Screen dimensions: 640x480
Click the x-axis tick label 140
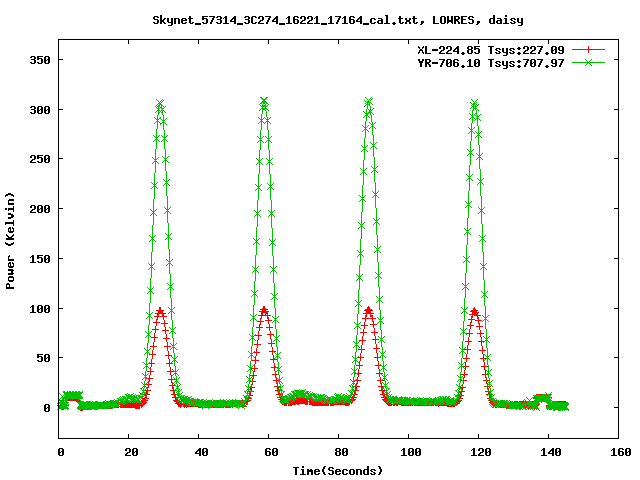pos(551,452)
